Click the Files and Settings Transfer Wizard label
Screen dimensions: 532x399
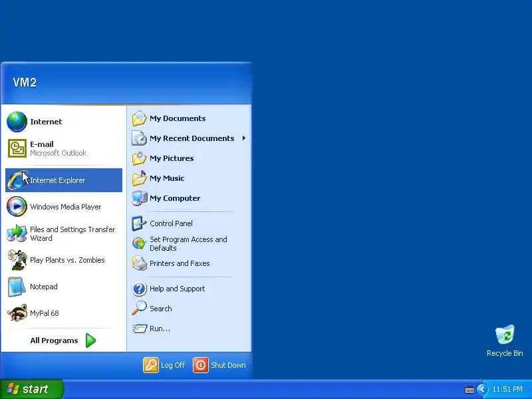(x=72, y=233)
